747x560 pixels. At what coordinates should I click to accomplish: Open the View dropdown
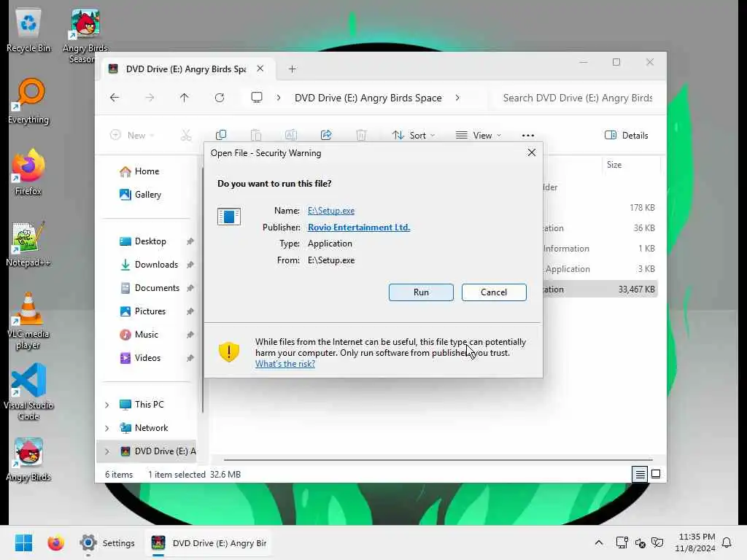click(x=479, y=135)
